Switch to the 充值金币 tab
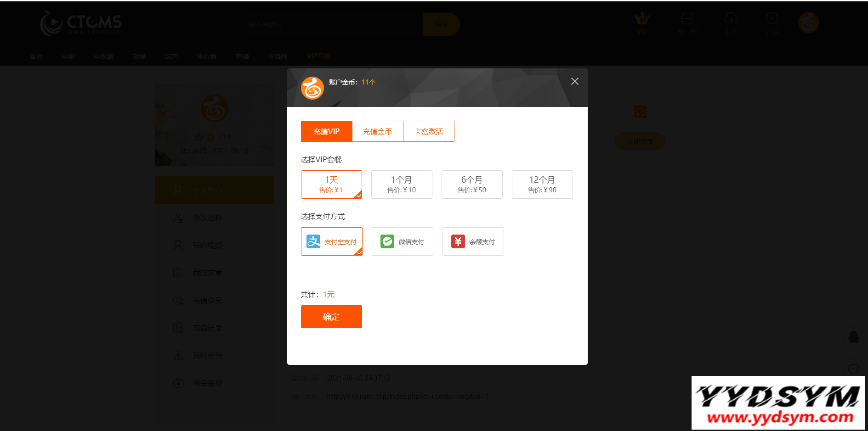This screenshot has width=868, height=431. pos(377,132)
